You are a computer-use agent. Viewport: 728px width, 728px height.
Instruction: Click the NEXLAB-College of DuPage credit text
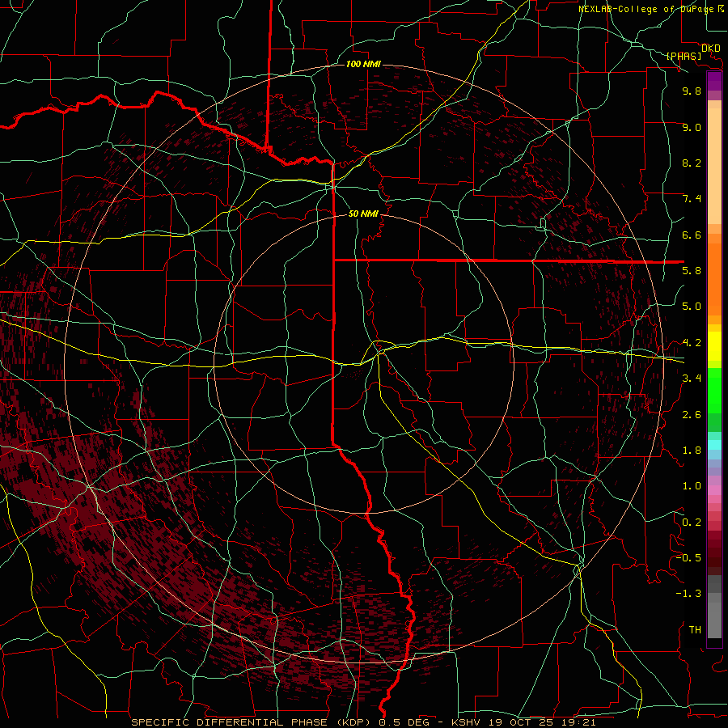tap(648, 9)
